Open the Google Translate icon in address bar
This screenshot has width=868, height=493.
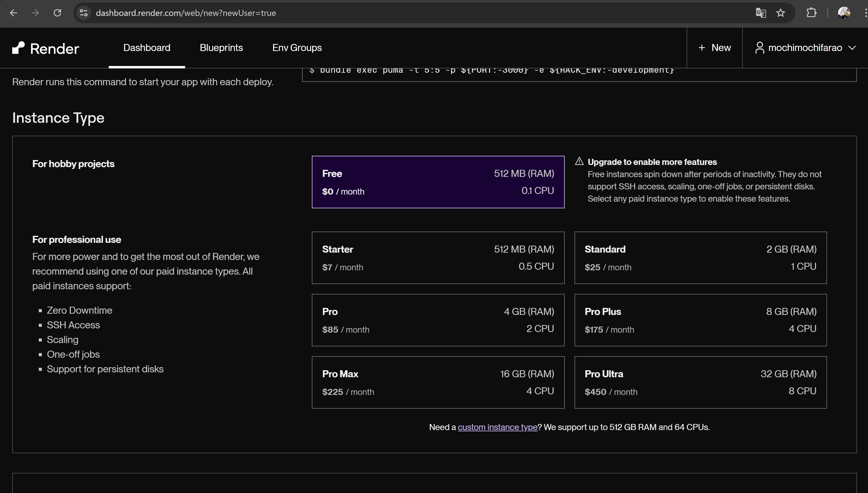[761, 13]
